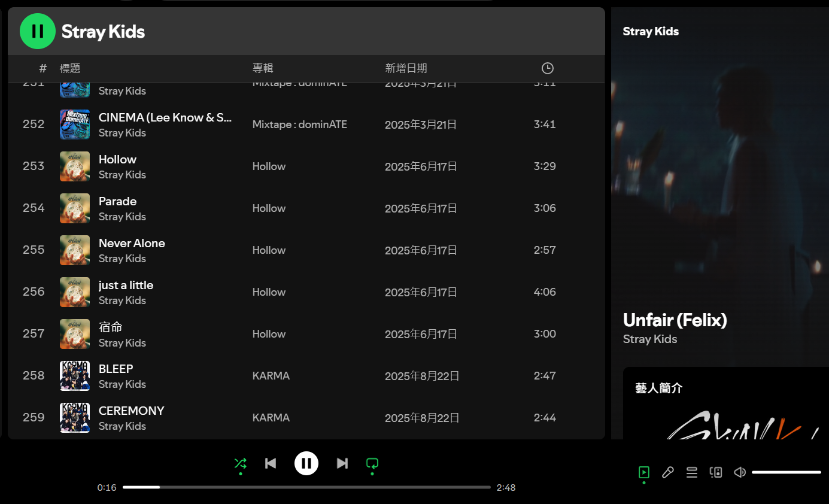829x504 pixels.
Task: Sort by 標題 column header
Action: pos(70,68)
